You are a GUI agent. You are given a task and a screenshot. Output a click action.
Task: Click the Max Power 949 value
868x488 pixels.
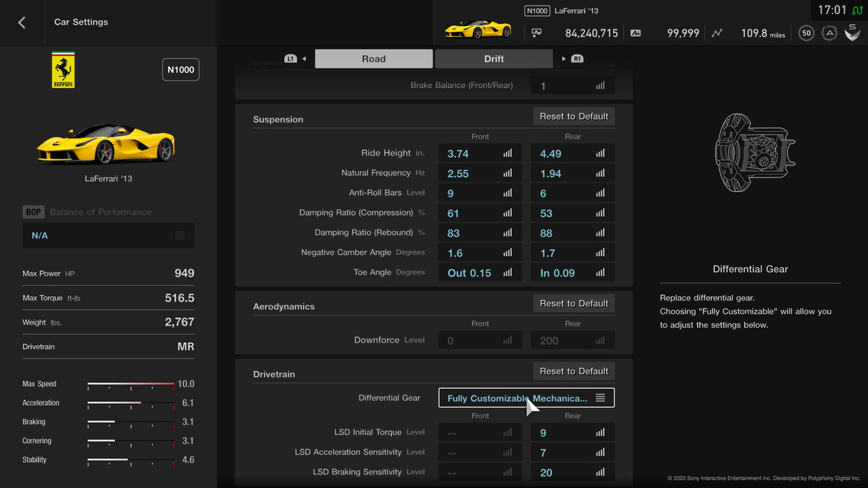click(184, 273)
